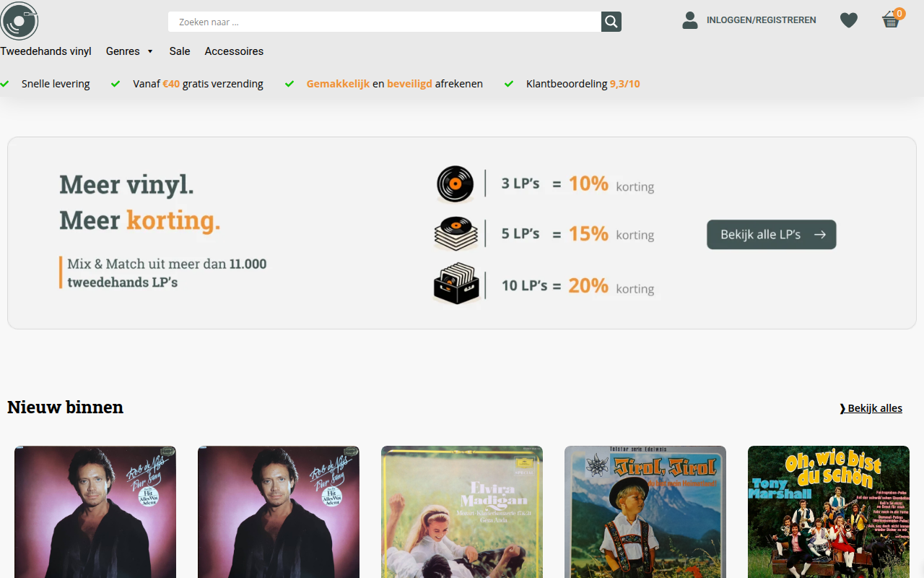Click the 10% korting text
924x578 pixels.
pyautogui.click(x=611, y=184)
